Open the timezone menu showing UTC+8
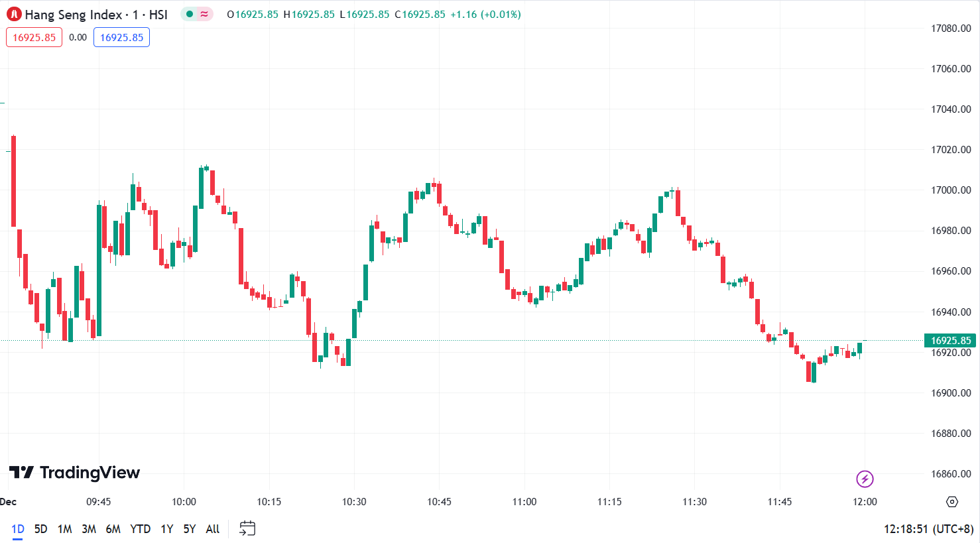The image size is (980, 543). coord(928,529)
